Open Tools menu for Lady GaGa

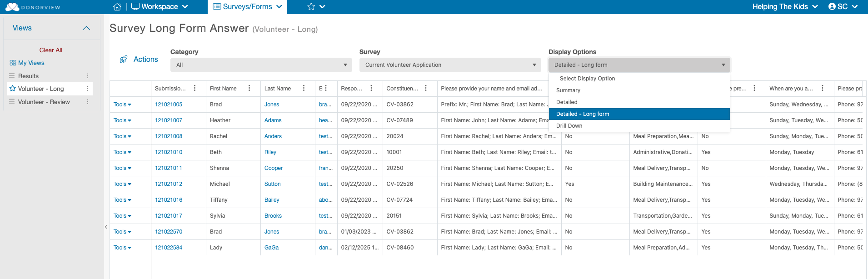122,248
